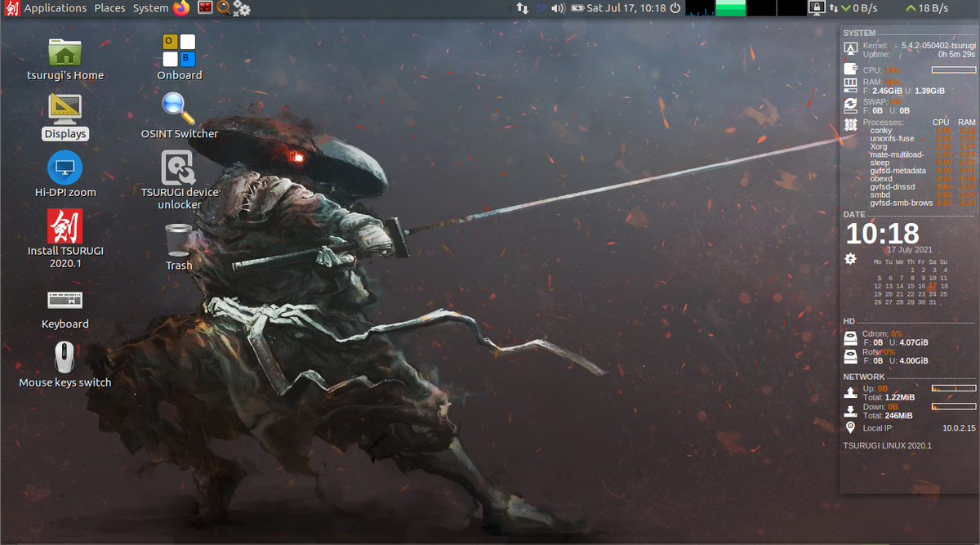The image size is (980, 545).
Task: Open the Onboard on-screen keyboard icon
Action: point(180,57)
